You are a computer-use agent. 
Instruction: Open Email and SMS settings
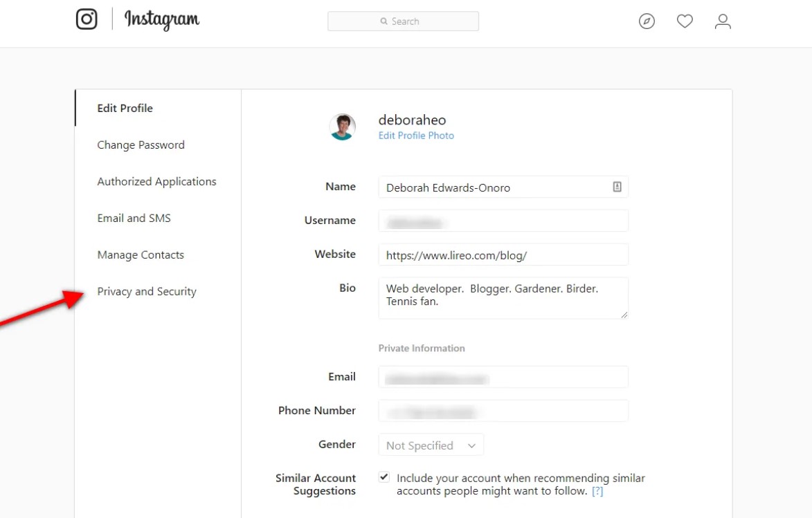[x=134, y=219]
